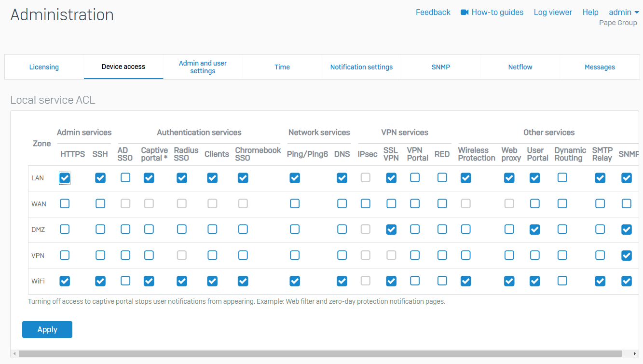Image resolution: width=643 pixels, height=364 pixels.
Task: Click the left arrow on horizontal scrollbar
Action: (14, 354)
